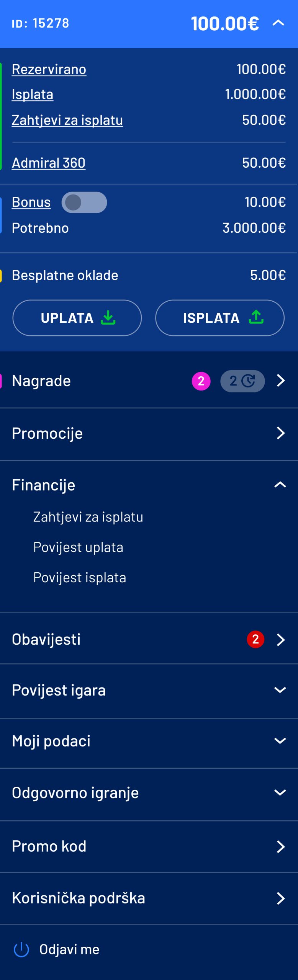Expand the Povijest igara section
This screenshot has height=980, width=298.
(280, 690)
